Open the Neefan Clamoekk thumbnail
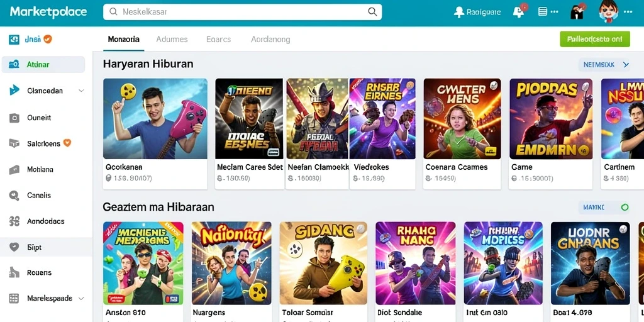Screen dimensions: 644x322 [318, 119]
